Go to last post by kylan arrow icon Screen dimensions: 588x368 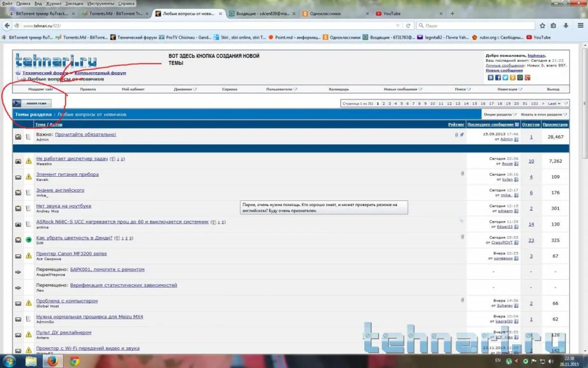pos(516,179)
